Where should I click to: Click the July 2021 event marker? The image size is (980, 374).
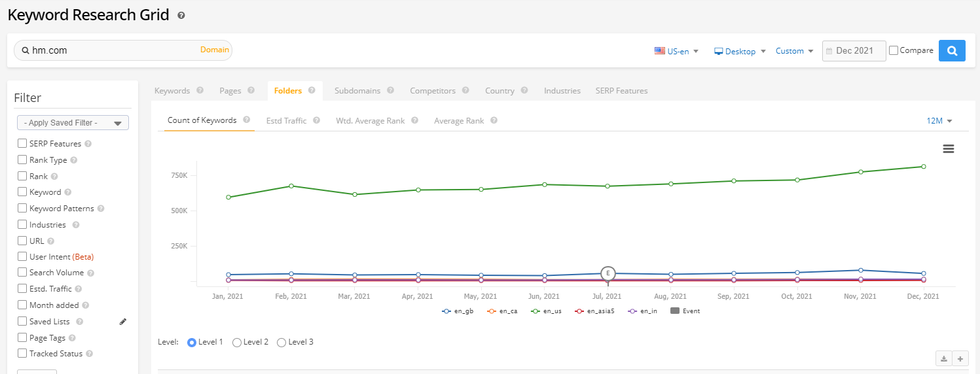[608, 273]
